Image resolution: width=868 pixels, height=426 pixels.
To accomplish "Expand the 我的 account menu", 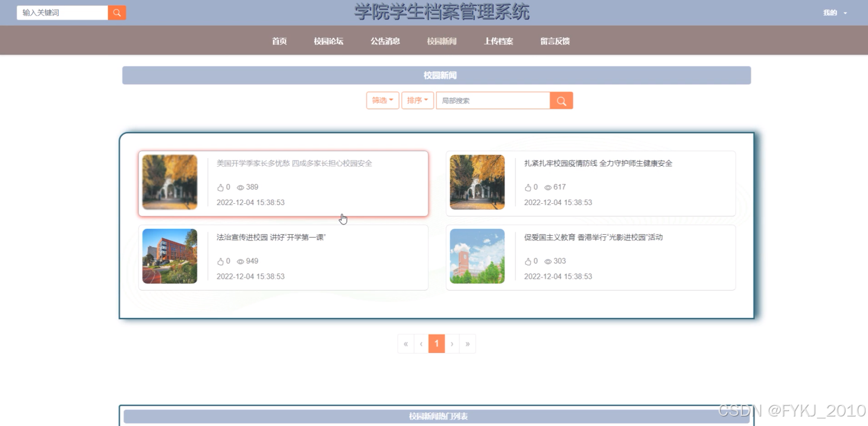I will [835, 12].
